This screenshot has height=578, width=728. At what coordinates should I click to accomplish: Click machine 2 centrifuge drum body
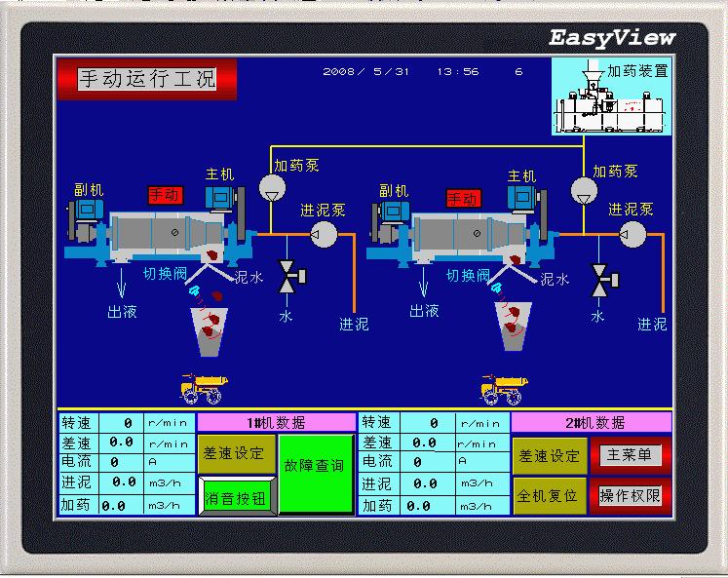pyautogui.click(x=469, y=234)
